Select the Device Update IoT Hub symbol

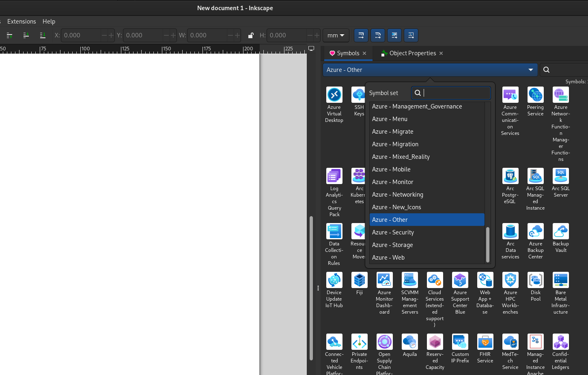(334, 290)
